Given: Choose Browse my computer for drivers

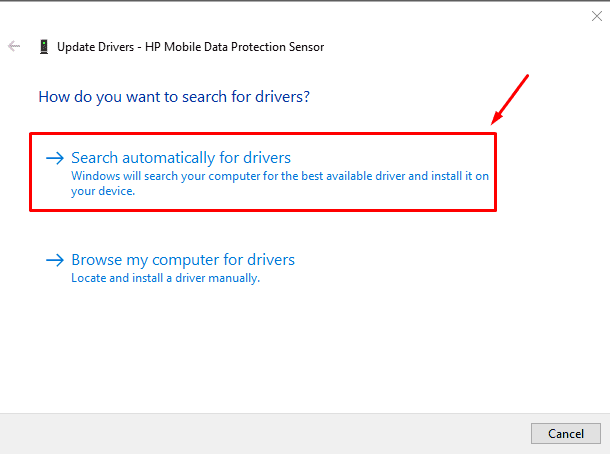Looking at the screenshot, I should (x=183, y=260).
